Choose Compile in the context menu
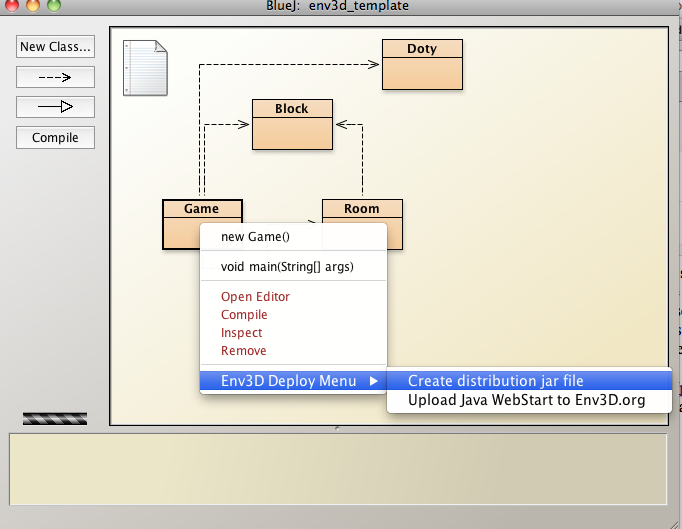Screen dimensions: 682x529 tap(293, 315)
